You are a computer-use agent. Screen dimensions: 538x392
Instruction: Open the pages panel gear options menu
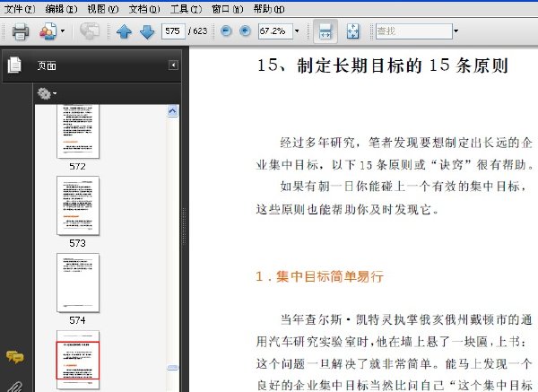[x=47, y=93]
